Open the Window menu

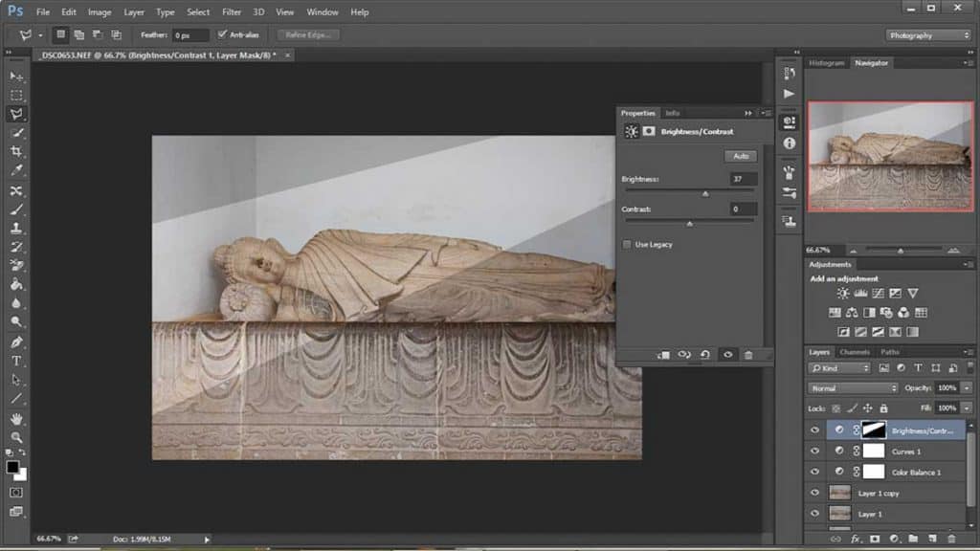pos(322,11)
